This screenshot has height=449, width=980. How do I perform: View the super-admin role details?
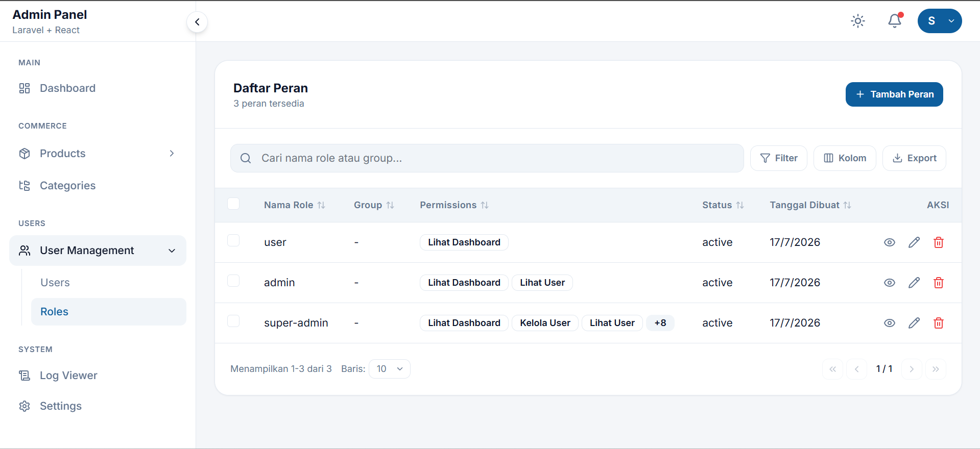pos(890,323)
